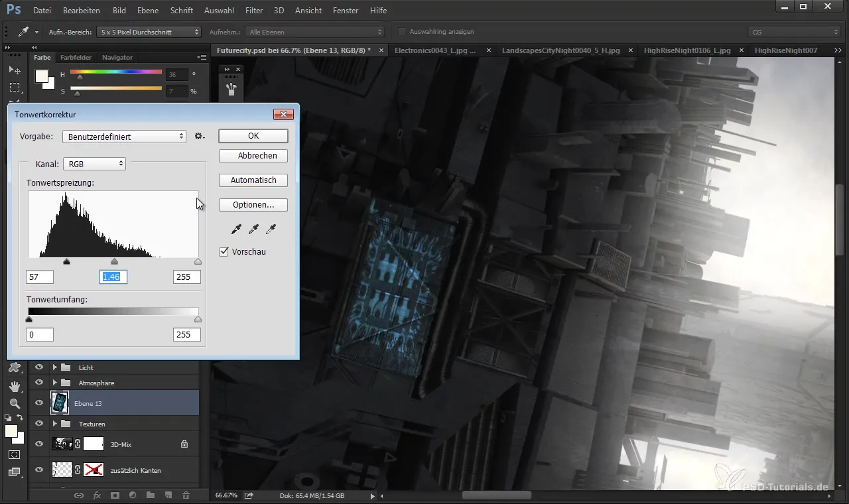Create a new layer
This screenshot has width=849, height=504.
click(x=168, y=495)
